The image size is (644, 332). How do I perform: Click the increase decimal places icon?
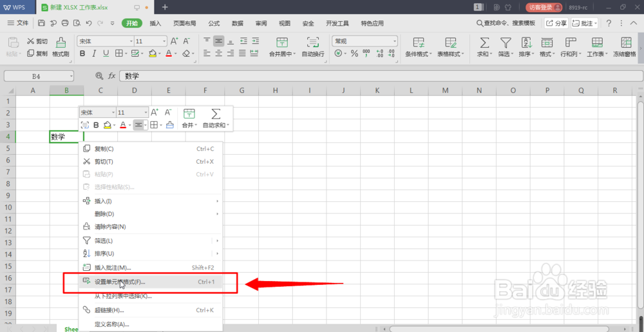coord(379,54)
